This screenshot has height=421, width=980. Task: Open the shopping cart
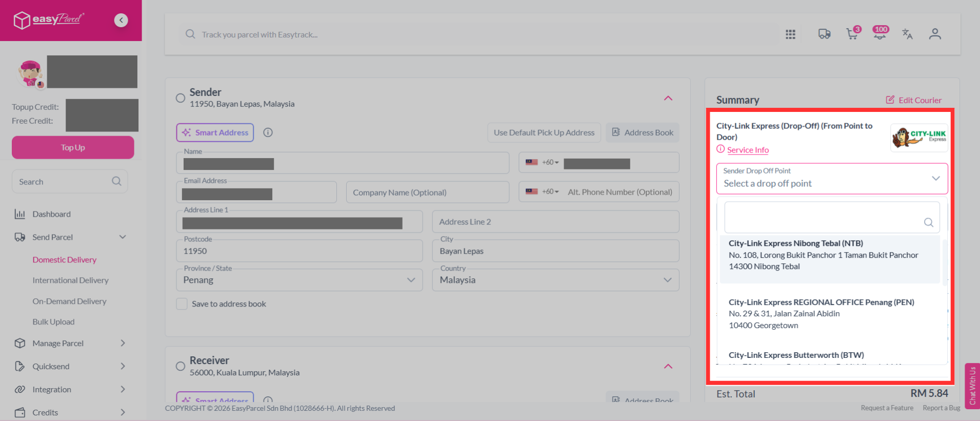pyautogui.click(x=852, y=33)
